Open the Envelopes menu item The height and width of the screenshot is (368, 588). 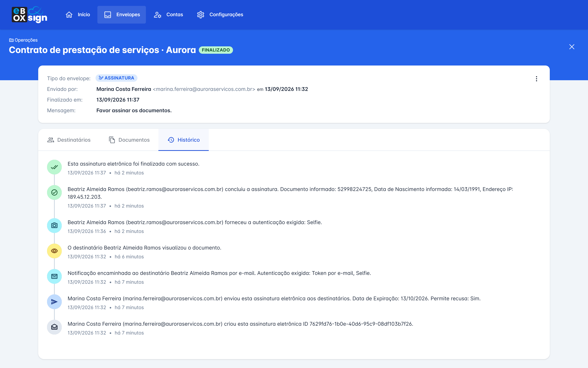122,15
